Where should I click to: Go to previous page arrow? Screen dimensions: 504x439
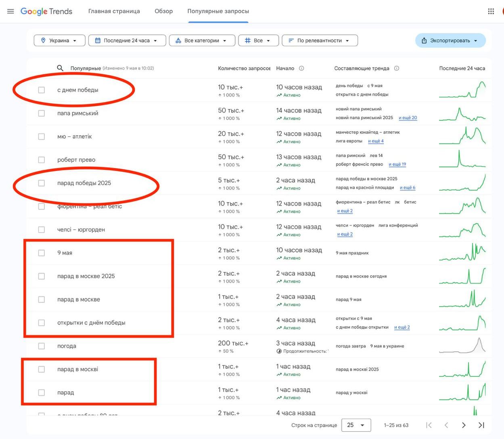[x=446, y=425]
